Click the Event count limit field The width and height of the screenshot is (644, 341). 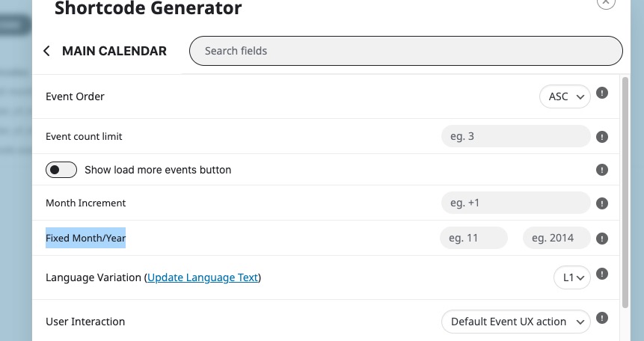516,136
